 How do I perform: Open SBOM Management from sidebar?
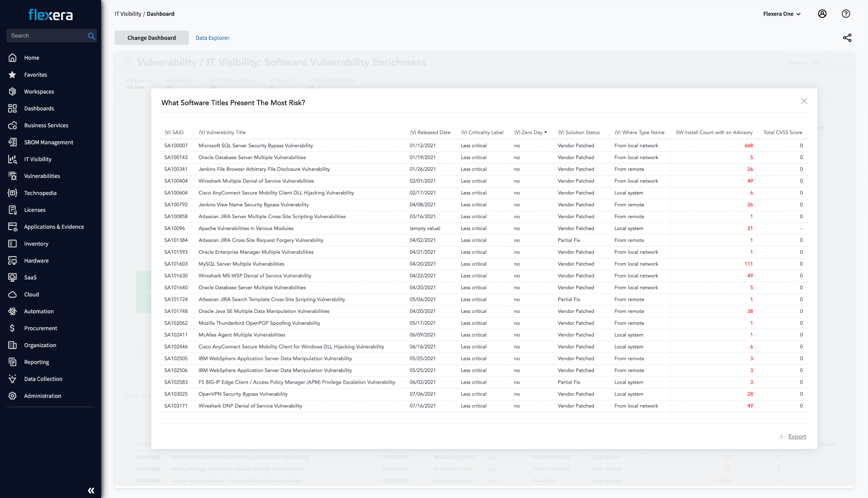pos(48,142)
